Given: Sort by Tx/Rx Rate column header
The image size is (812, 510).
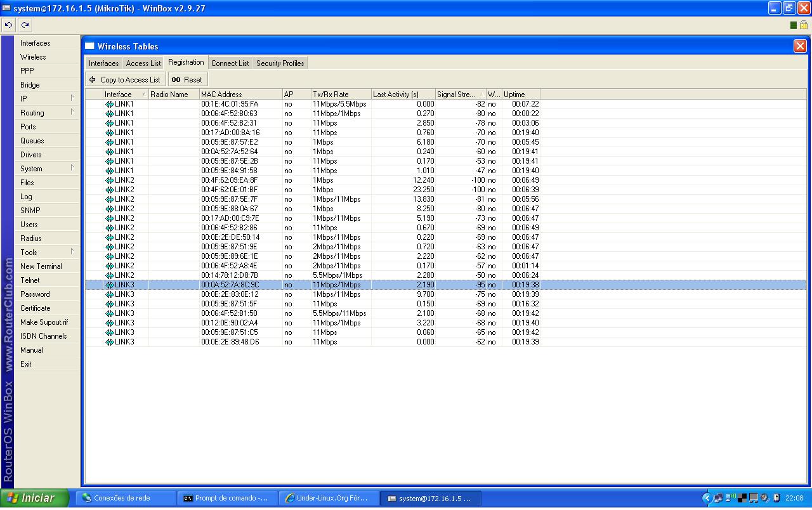Looking at the screenshot, I should pos(341,95).
